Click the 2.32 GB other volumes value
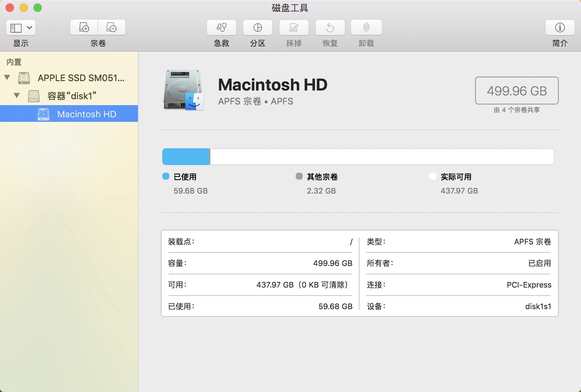 (x=321, y=191)
